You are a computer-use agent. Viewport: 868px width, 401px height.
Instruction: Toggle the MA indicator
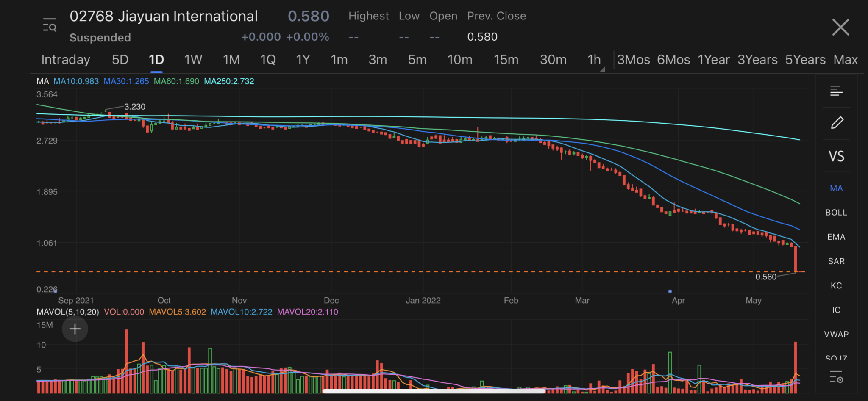[836, 188]
